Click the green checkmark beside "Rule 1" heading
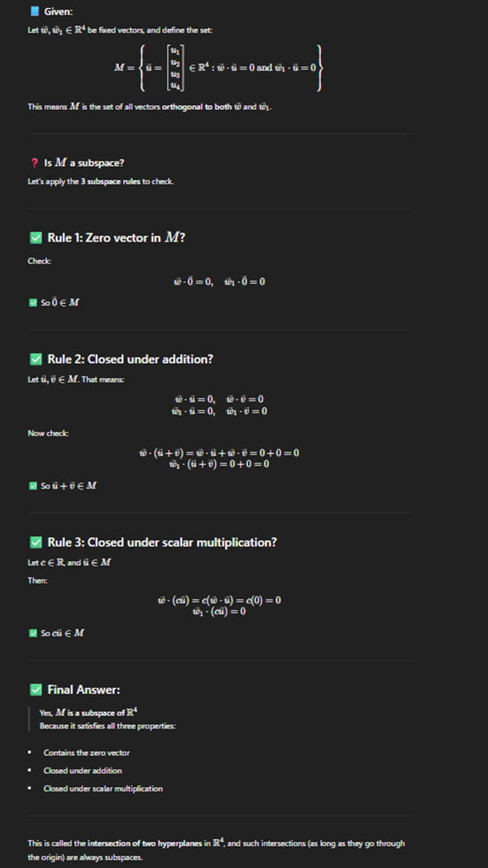The width and height of the screenshot is (488, 868). click(36, 238)
